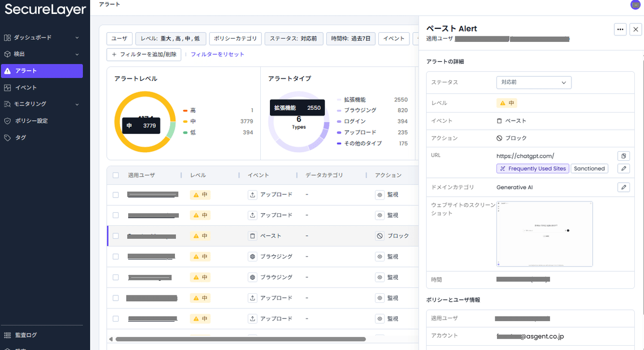
Task: Click the 時間枠: 過去7日 filter chip
Action: click(x=350, y=39)
